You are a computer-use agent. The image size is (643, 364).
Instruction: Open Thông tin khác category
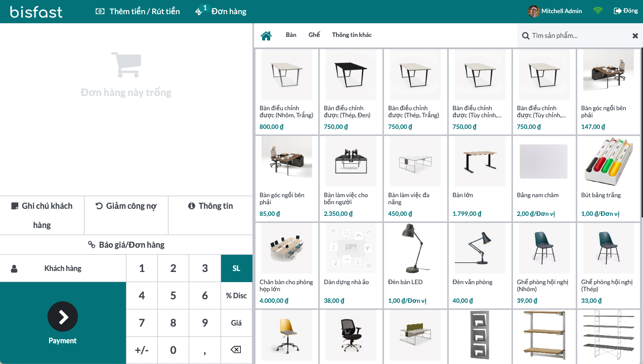[x=352, y=35]
